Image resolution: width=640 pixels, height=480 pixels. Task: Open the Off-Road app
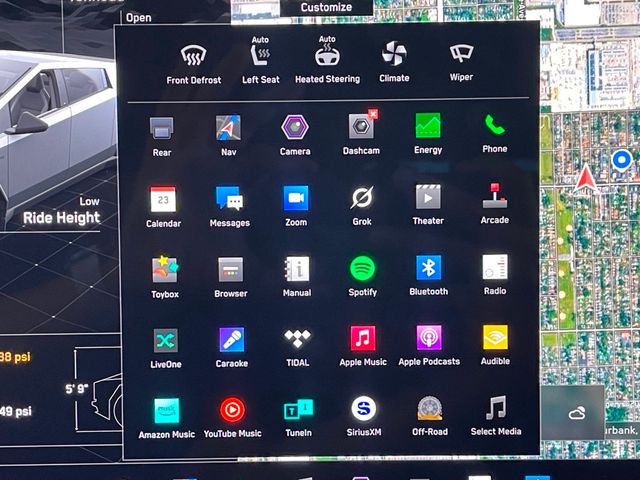pyautogui.click(x=430, y=416)
